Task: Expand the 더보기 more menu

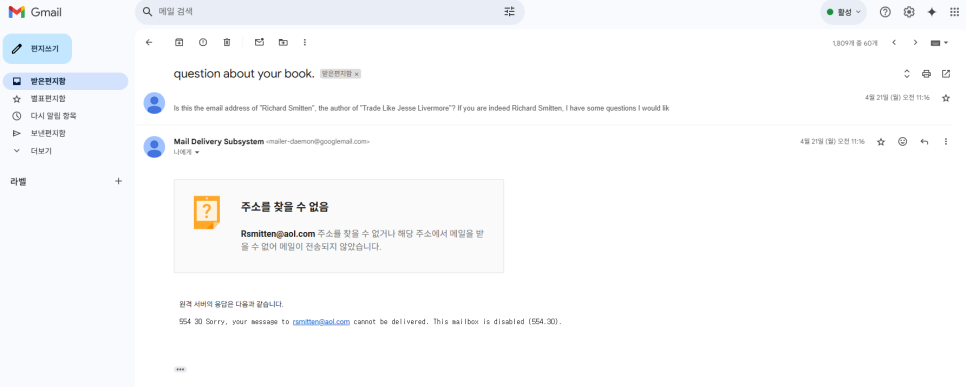Action: (x=65, y=150)
